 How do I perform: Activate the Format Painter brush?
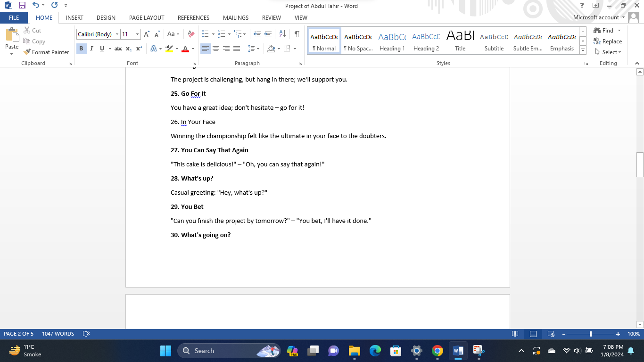(x=46, y=52)
